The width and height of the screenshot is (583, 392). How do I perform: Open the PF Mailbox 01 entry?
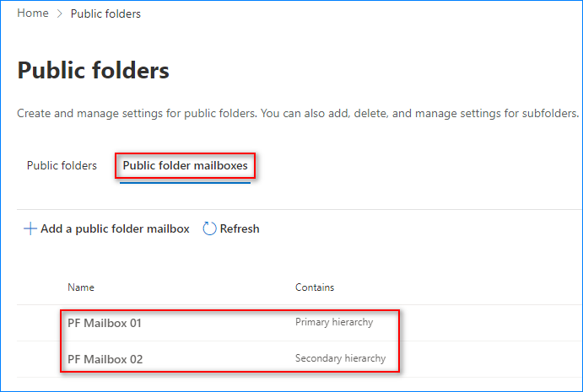tap(105, 323)
